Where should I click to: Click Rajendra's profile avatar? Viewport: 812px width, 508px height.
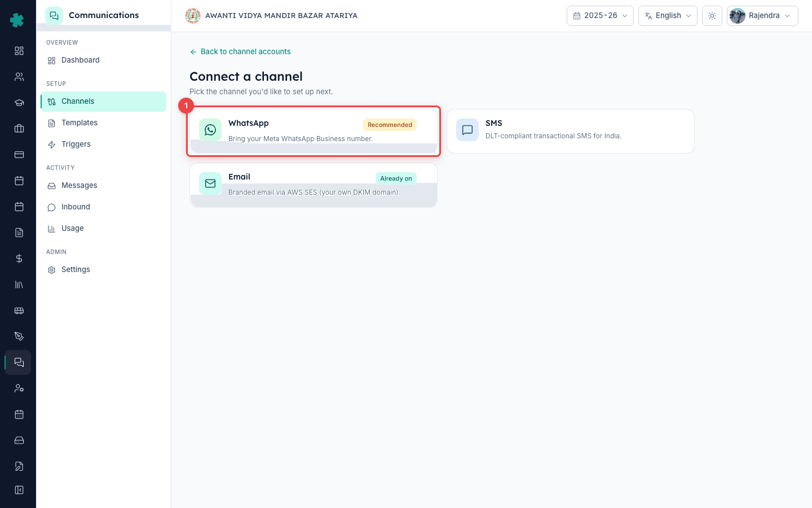738,16
